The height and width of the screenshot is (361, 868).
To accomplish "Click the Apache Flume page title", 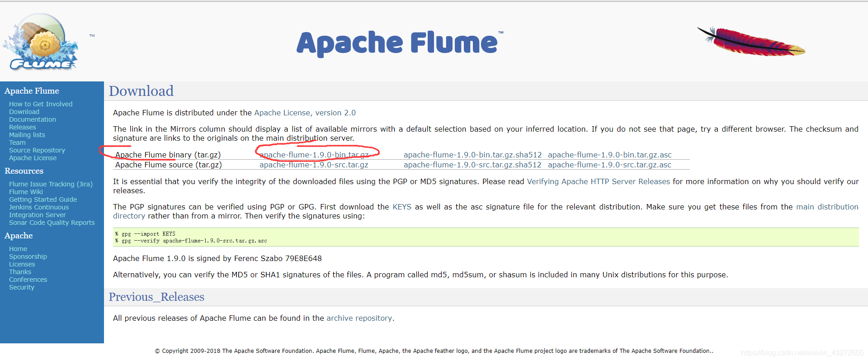I will pos(399,43).
